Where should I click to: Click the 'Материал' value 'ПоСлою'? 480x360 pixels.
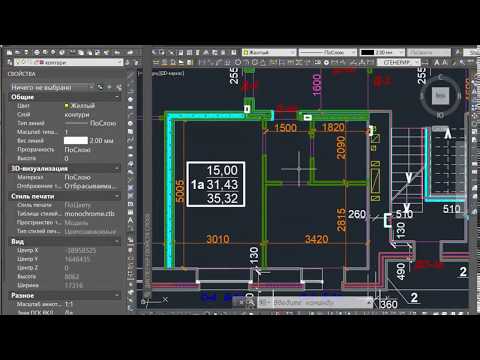tap(77, 177)
